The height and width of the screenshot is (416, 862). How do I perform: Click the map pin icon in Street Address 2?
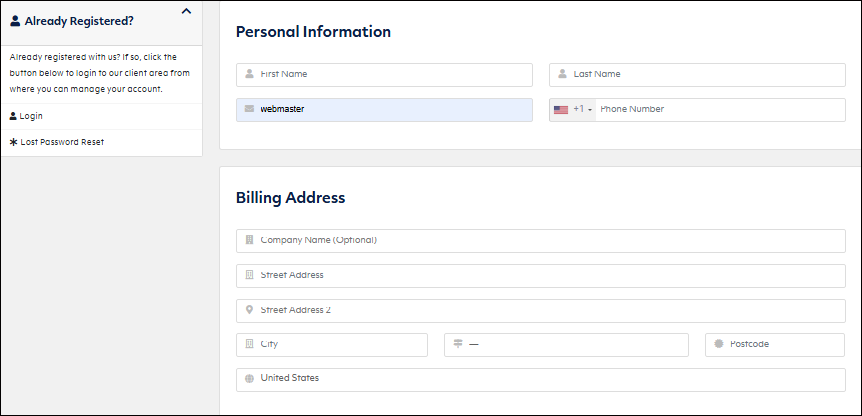coord(249,310)
